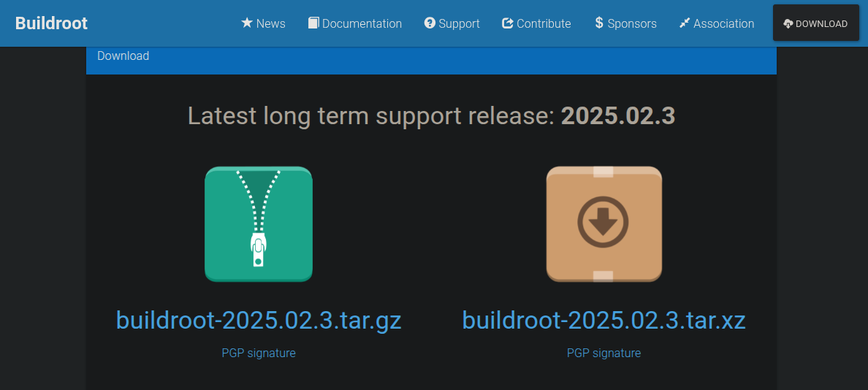Viewport: 868px width, 390px height.
Task: Open the Sponsors nav link
Action: 625,24
